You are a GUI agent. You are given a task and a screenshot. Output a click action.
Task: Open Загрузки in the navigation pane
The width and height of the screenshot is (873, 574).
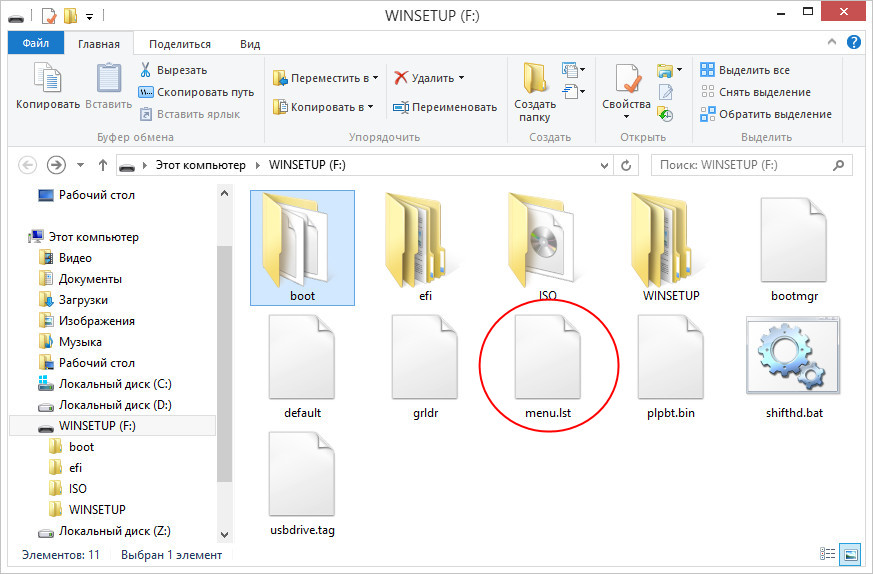[73, 301]
